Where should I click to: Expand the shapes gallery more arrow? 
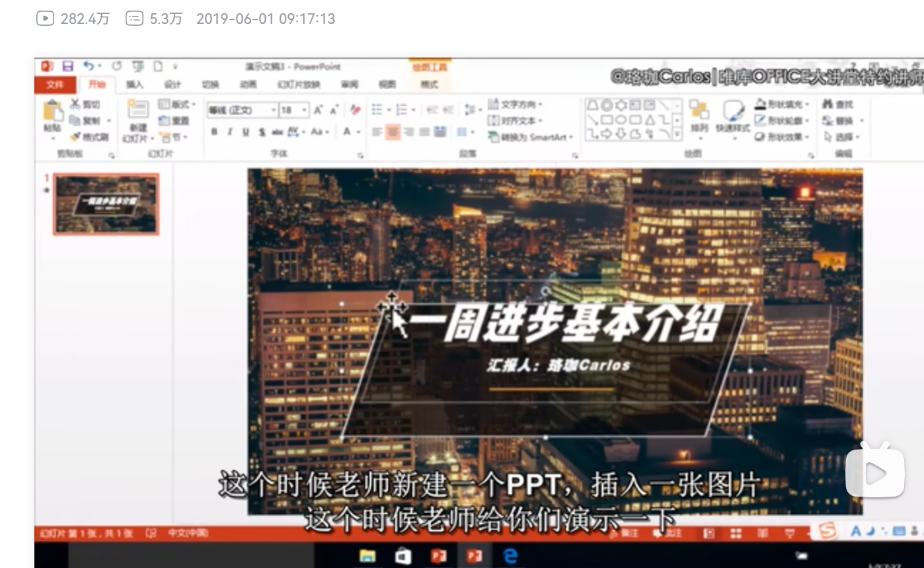(x=677, y=134)
